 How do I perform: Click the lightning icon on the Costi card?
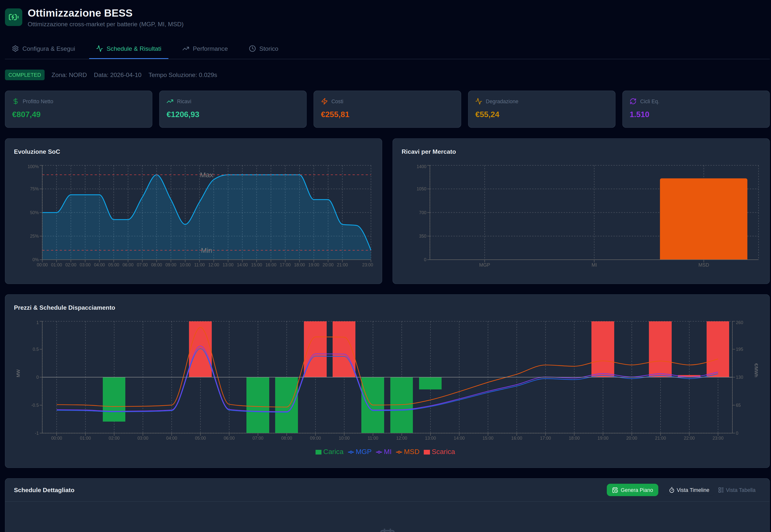324,101
